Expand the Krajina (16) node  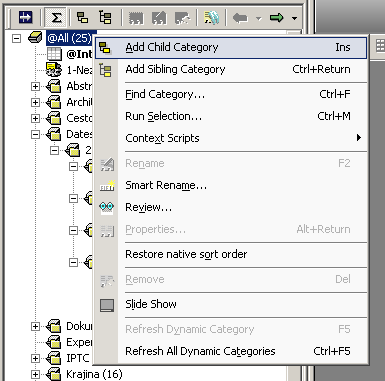tap(35, 374)
